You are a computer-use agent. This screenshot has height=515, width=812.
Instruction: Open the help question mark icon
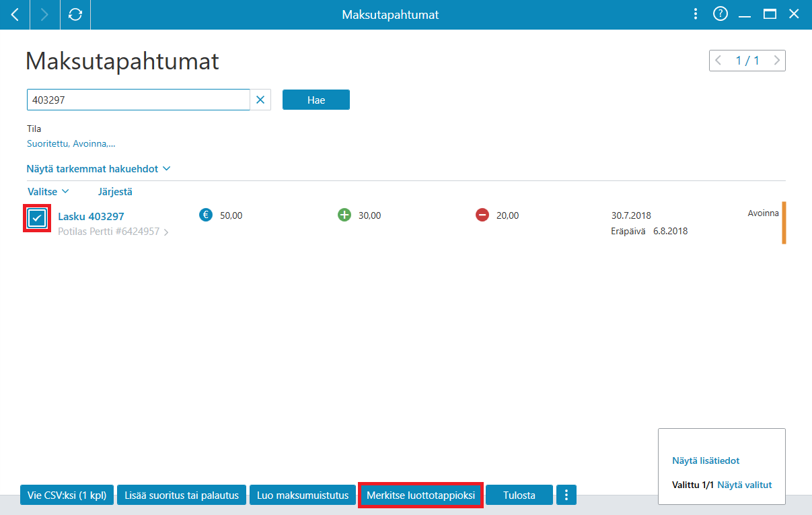click(x=721, y=14)
